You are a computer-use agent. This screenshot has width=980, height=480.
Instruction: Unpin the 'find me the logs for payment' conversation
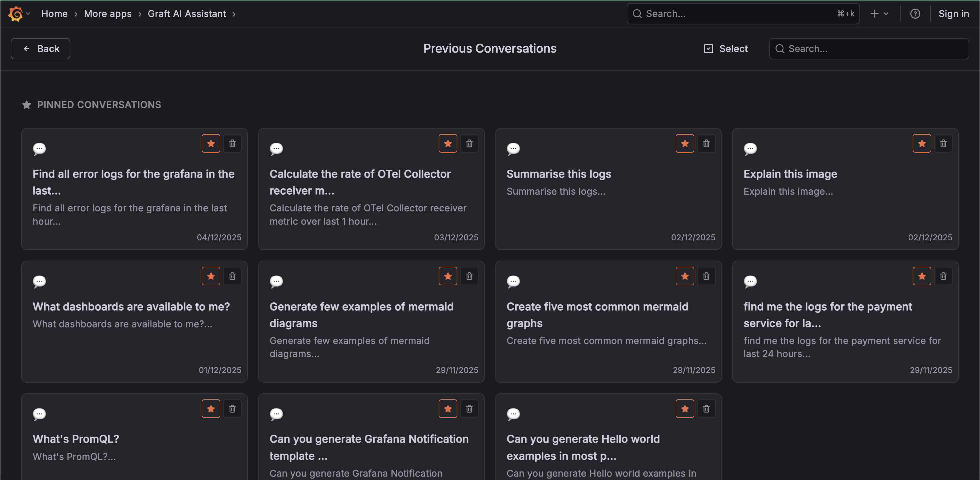click(922, 276)
